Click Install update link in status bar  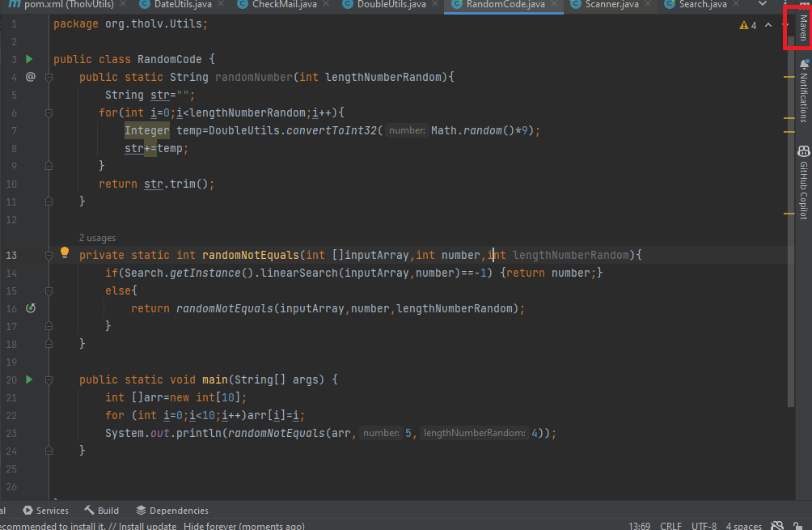(x=147, y=526)
